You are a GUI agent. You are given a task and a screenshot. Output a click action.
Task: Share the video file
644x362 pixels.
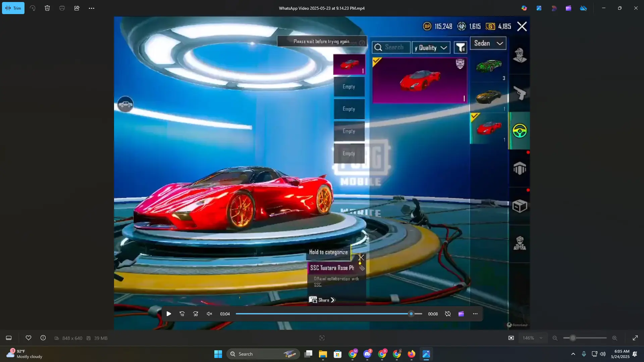77,8
